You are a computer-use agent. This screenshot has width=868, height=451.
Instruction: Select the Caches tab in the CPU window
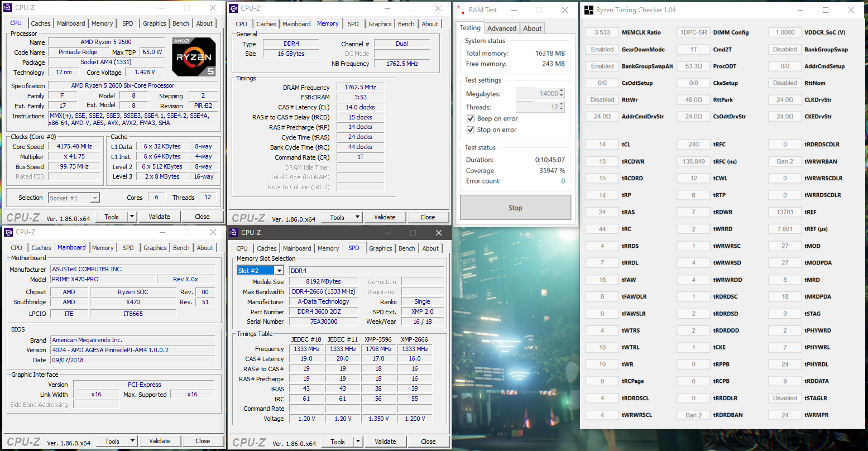41,23
